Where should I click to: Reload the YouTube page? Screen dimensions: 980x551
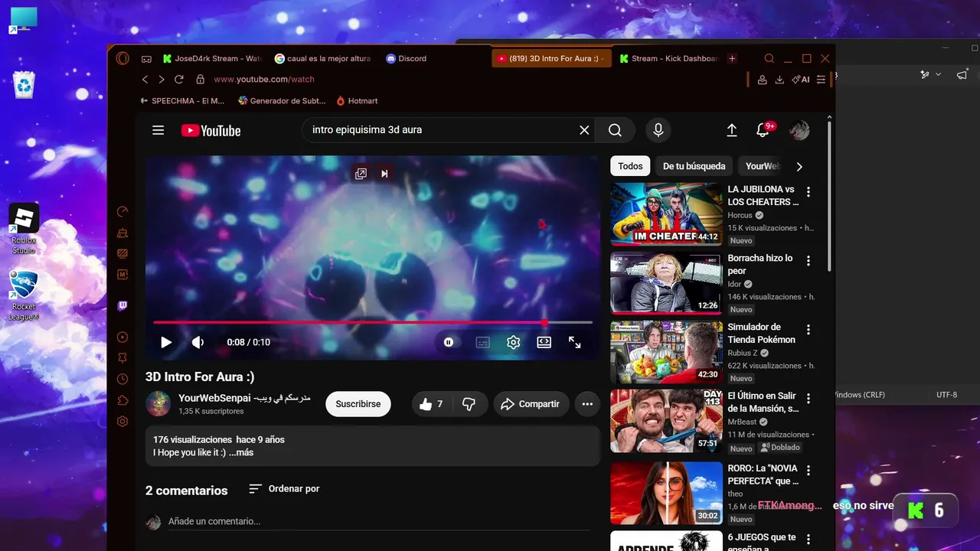[x=179, y=80]
